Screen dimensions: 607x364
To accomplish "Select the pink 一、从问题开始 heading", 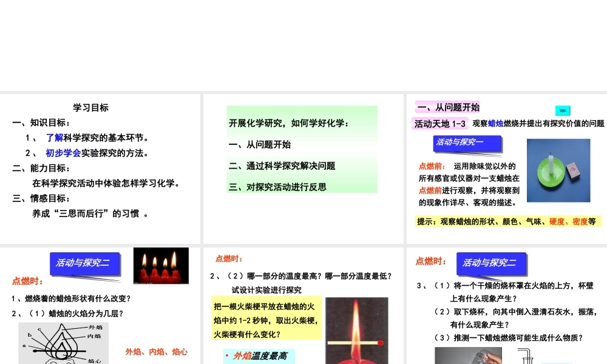I will (448, 107).
